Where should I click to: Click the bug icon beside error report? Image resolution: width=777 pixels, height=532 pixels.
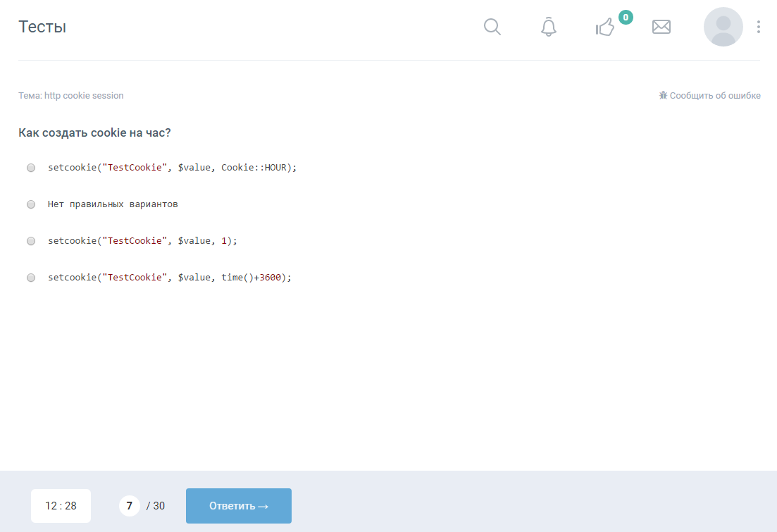[663, 95]
